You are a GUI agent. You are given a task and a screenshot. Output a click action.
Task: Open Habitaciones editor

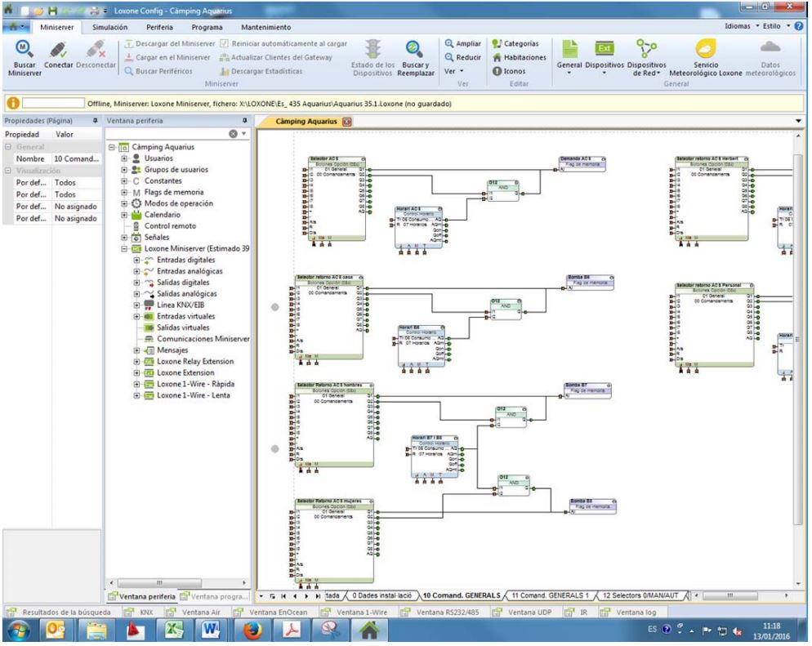tap(519, 57)
